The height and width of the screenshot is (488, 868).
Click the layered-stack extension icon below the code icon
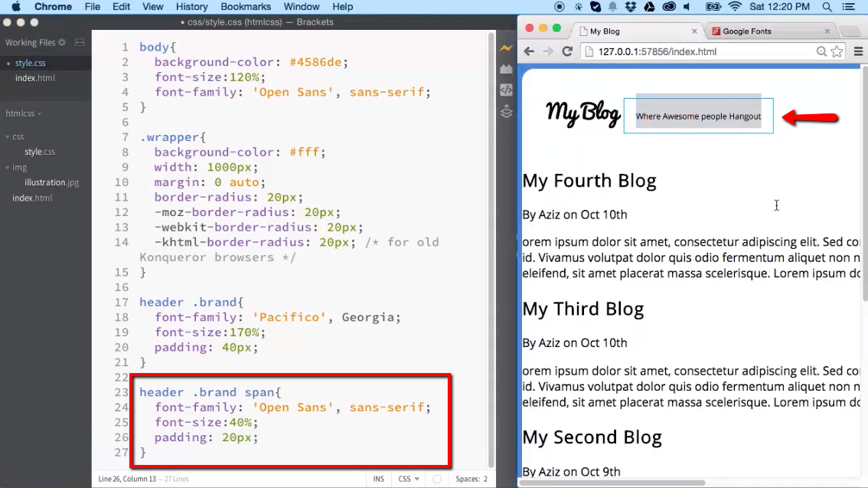(506, 111)
